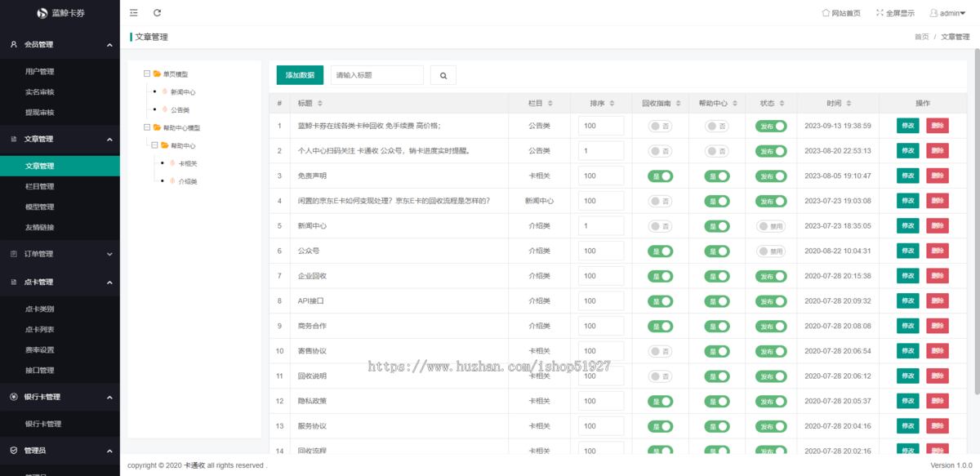980x476 pixels.
Task: Collapse the sidebar menu icon
Action: coord(134,13)
